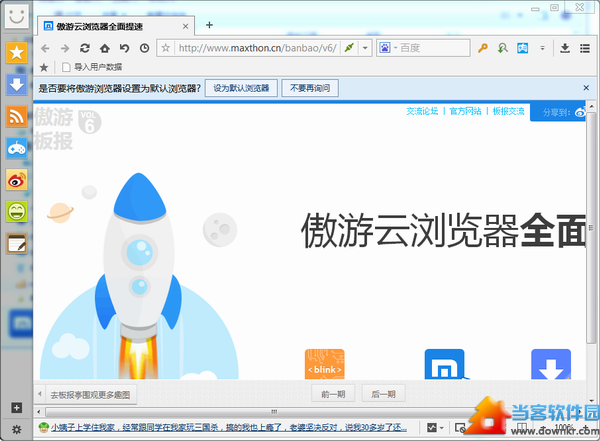Screen dimensions: 600x441
Task: Open the main menu list icon
Action: pyautogui.click(x=585, y=48)
